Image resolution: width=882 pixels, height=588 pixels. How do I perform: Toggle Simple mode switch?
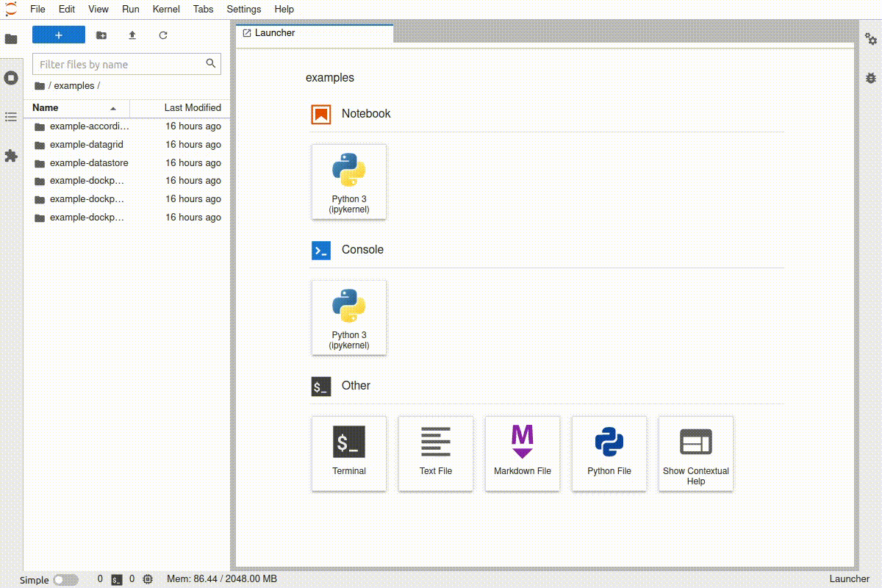(66, 580)
